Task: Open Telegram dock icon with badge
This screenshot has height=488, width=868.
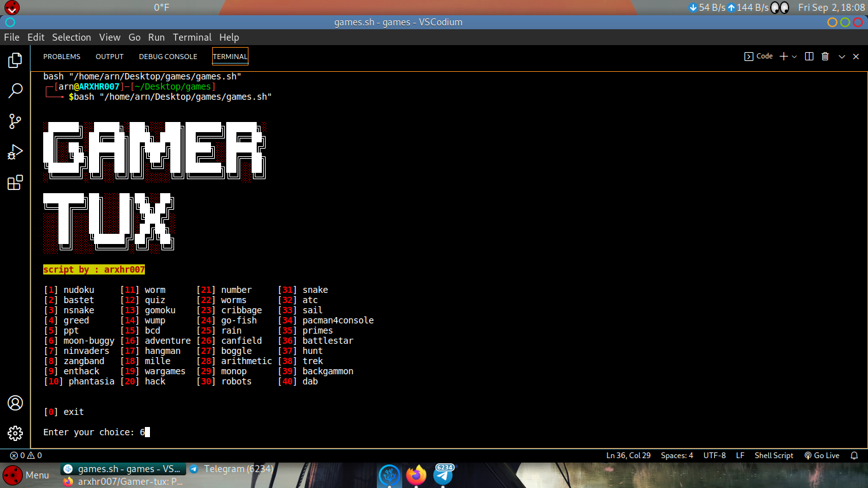Action: coord(444,475)
